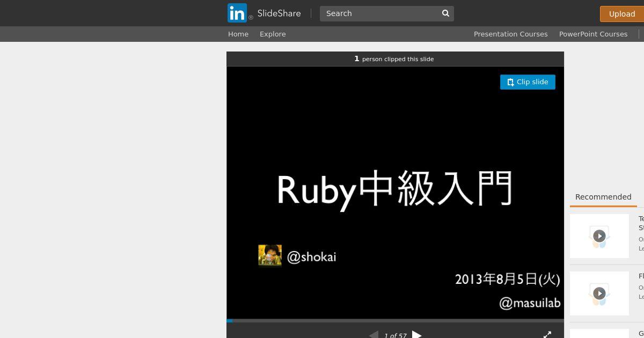Click the previous slide arrow

tap(374, 335)
